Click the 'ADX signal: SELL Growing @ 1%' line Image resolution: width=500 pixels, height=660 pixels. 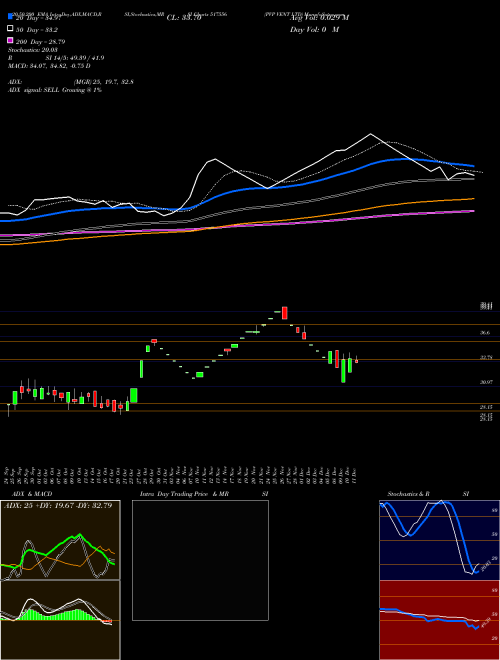pos(55,90)
